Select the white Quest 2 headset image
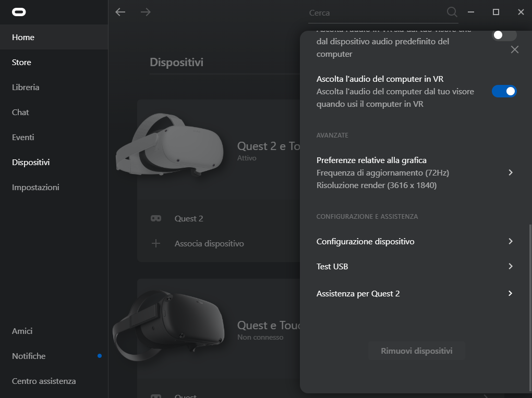532x398 pixels. (x=170, y=144)
